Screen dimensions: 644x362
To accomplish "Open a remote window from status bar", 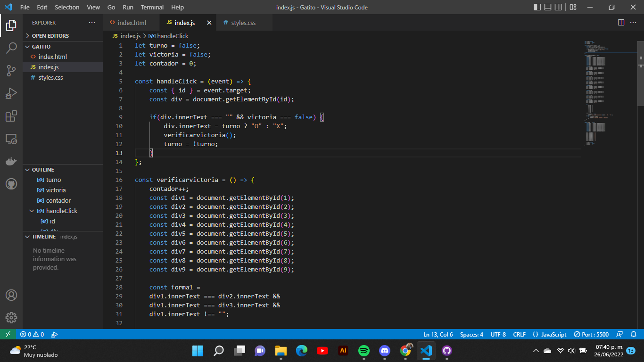I will click(x=8, y=334).
